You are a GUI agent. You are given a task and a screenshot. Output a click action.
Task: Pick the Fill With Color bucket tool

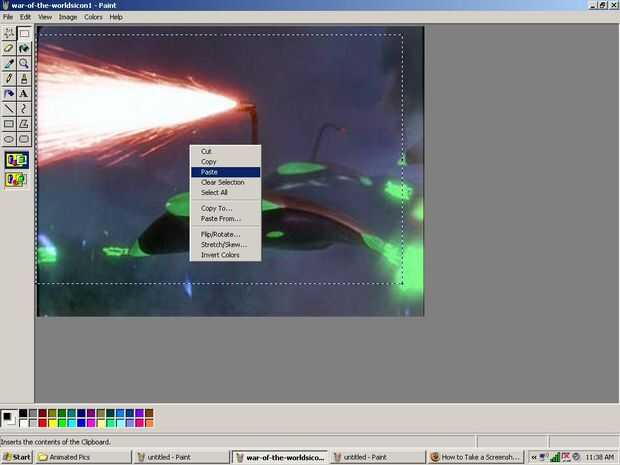(x=24, y=49)
